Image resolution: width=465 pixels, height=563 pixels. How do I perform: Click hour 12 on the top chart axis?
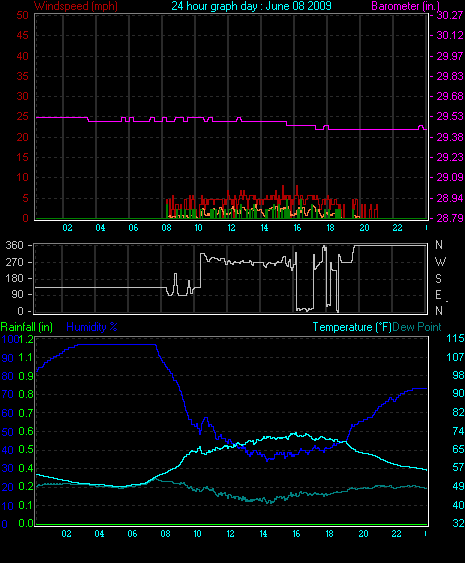coord(231,228)
